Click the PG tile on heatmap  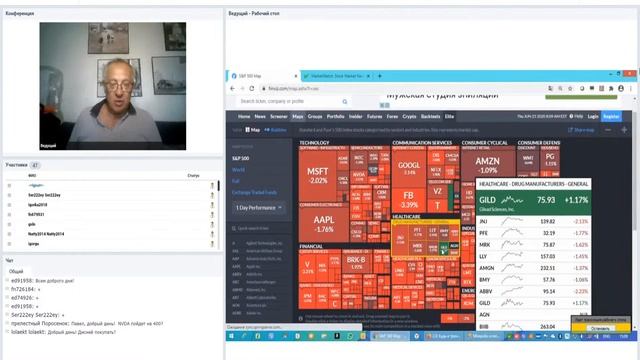(550, 158)
